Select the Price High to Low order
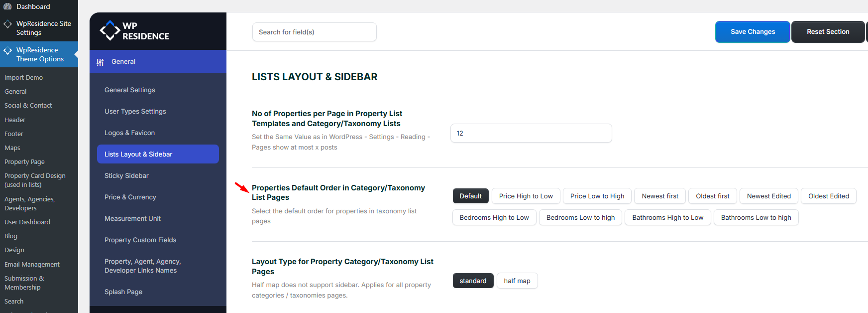The width and height of the screenshot is (868, 313). 526,196
